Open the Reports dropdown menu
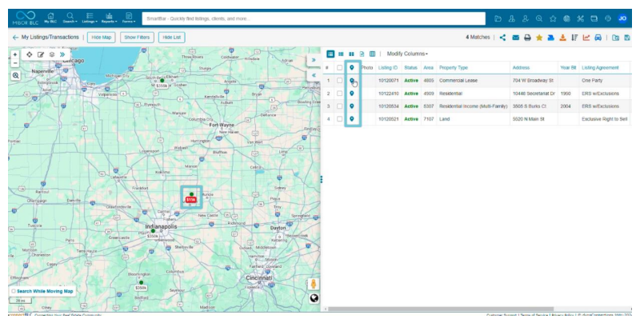The width and height of the screenshot is (644, 323). (109, 18)
